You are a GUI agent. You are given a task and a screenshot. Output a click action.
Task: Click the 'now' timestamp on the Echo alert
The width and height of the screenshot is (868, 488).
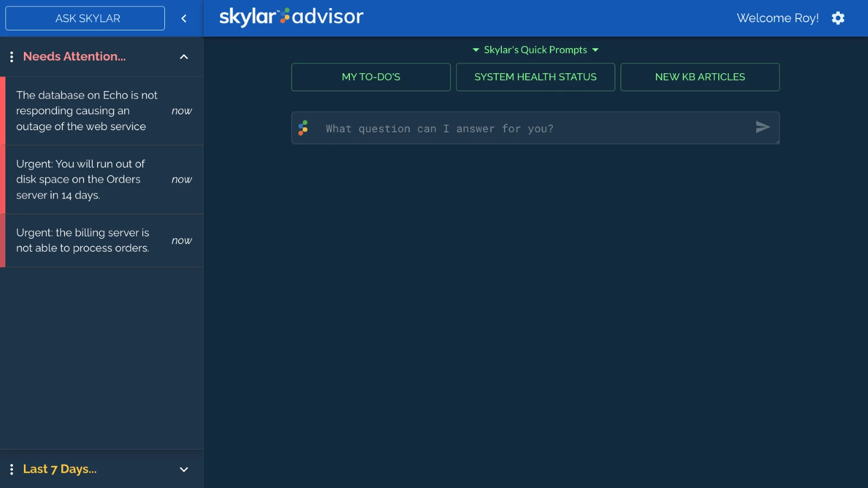(x=182, y=111)
